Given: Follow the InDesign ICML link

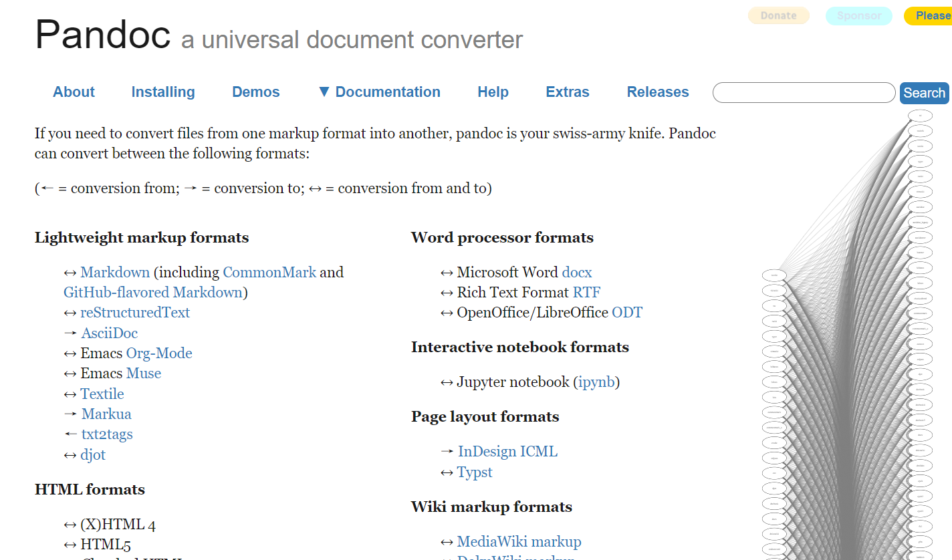Looking at the screenshot, I should click(x=507, y=452).
